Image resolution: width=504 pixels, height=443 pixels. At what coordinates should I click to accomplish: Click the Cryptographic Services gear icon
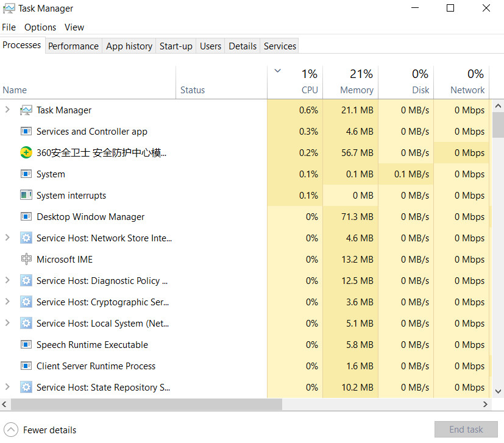(x=26, y=302)
